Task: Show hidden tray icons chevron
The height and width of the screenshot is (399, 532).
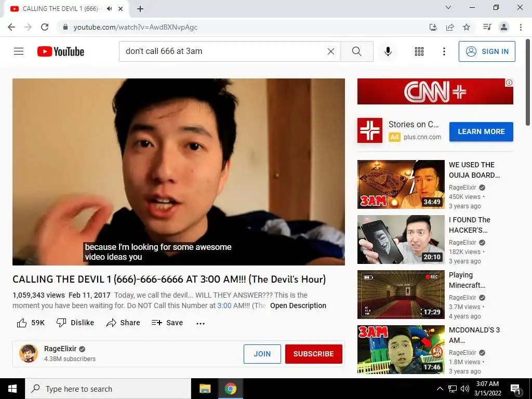Action: (x=440, y=389)
